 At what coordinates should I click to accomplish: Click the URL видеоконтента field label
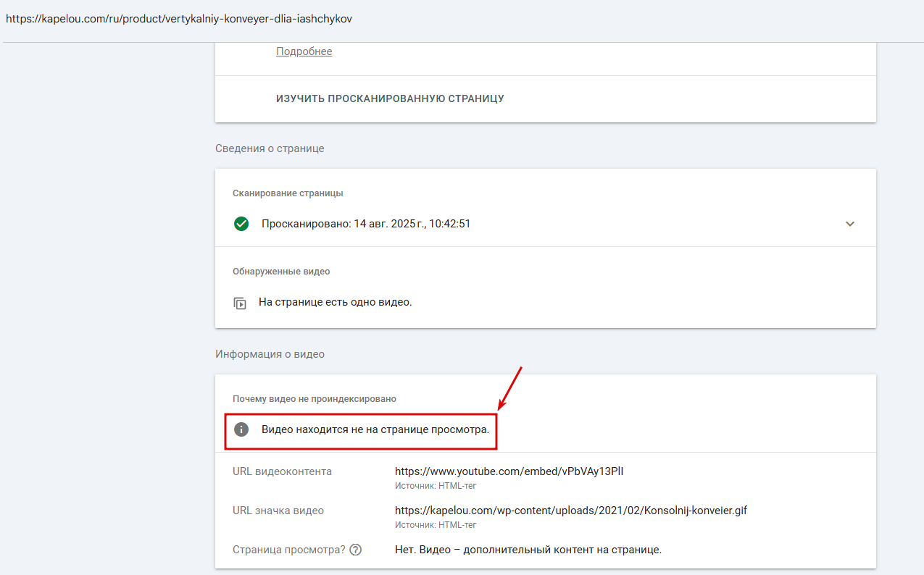(x=283, y=471)
